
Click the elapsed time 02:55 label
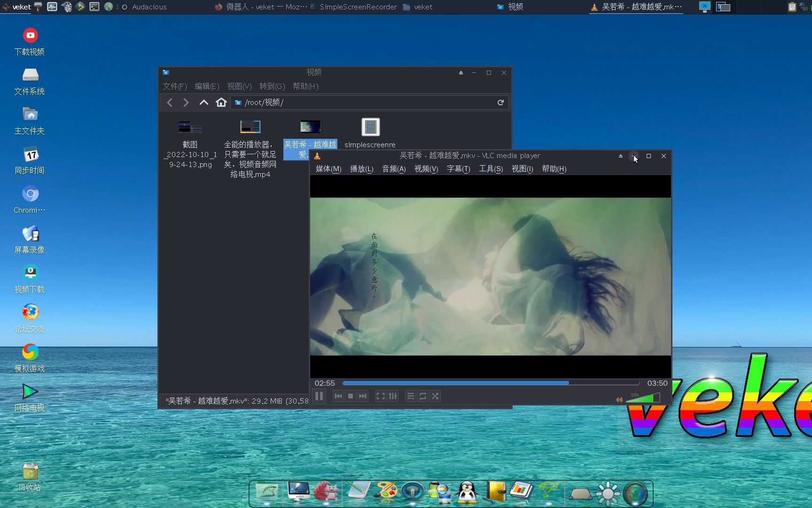pos(325,383)
